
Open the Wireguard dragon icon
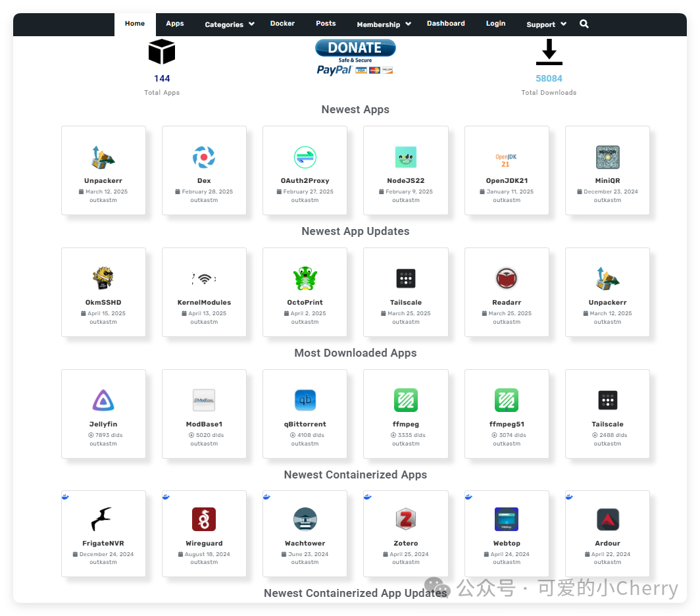pyautogui.click(x=204, y=519)
